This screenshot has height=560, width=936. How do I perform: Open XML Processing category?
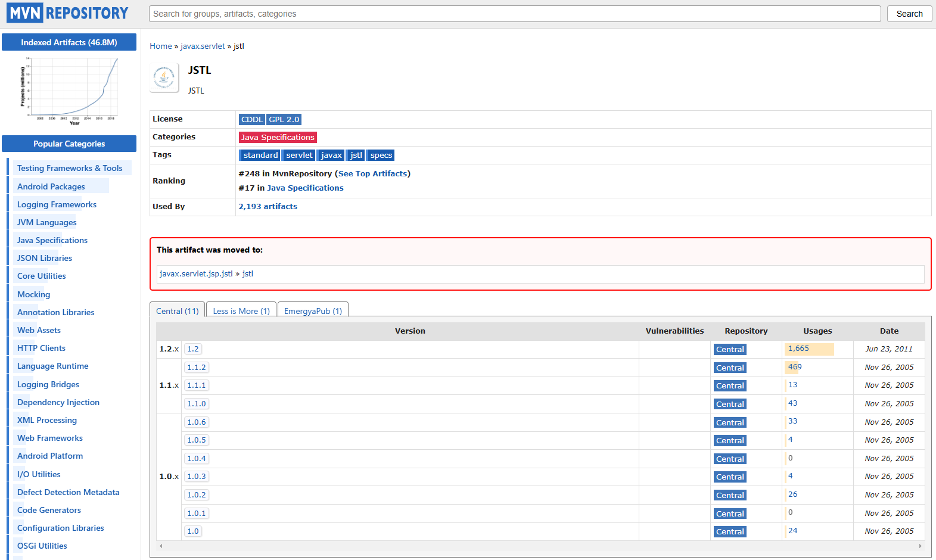pos(47,420)
